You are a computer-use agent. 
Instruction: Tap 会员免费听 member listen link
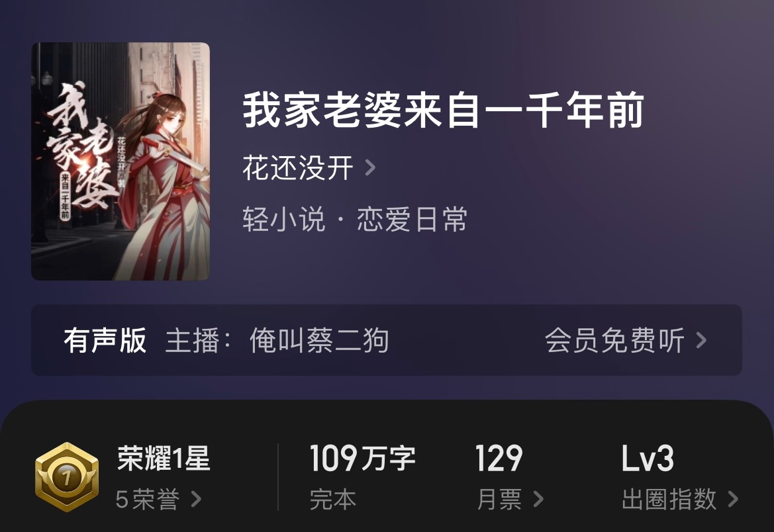pyautogui.click(x=614, y=340)
